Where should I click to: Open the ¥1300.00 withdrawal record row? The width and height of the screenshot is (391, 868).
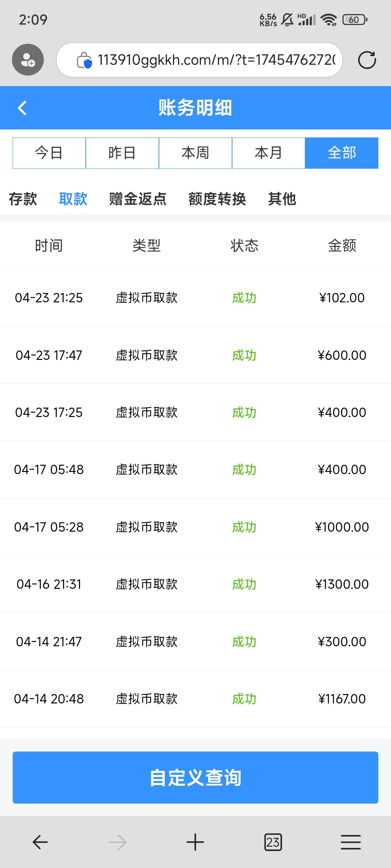coord(195,584)
